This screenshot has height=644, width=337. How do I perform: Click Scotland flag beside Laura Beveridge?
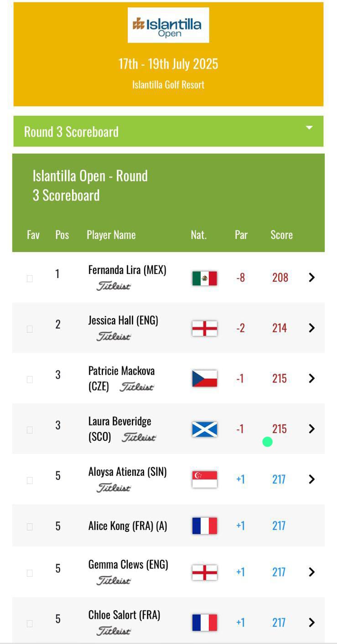click(x=204, y=429)
